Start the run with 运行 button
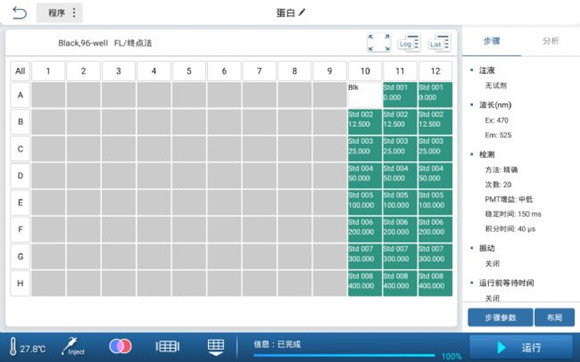Viewport: 580px width, 362px height. (521, 348)
